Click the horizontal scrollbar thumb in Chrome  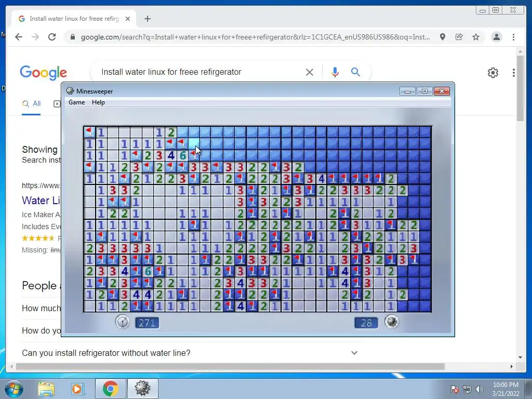(230, 366)
